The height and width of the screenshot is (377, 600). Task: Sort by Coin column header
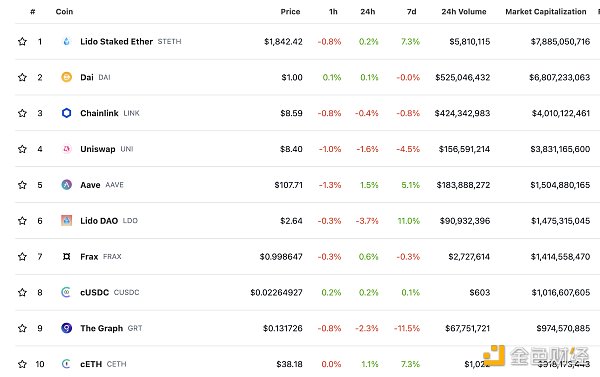64,11
